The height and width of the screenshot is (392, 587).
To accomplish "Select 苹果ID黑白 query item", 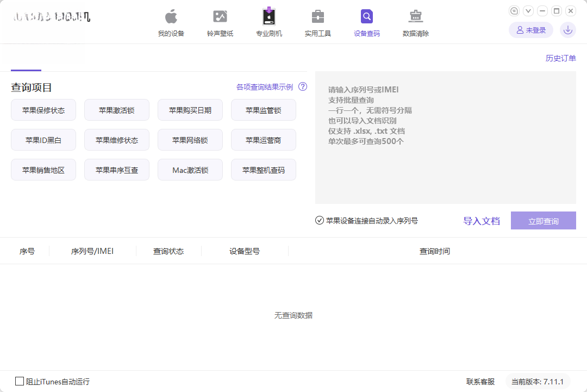I will click(43, 140).
